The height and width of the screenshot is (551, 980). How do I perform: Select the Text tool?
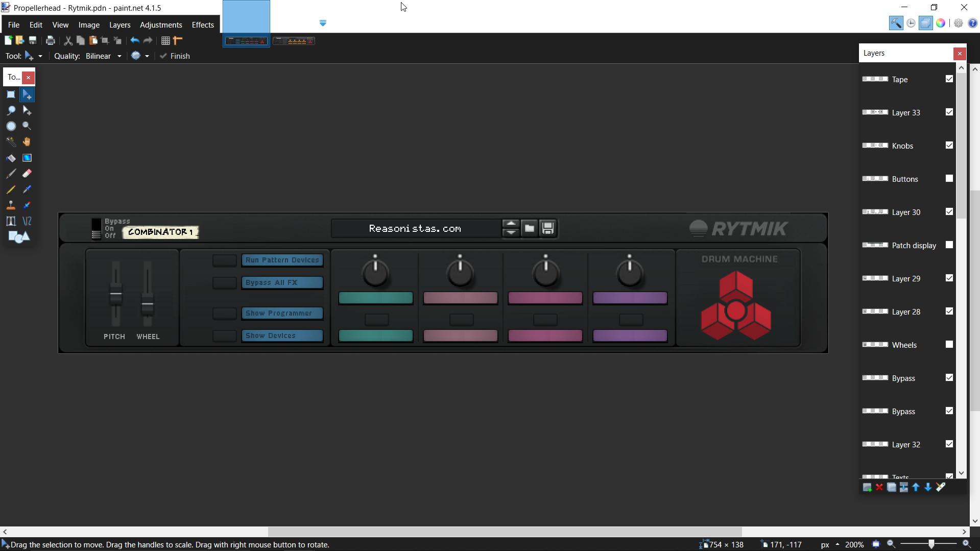click(x=11, y=221)
